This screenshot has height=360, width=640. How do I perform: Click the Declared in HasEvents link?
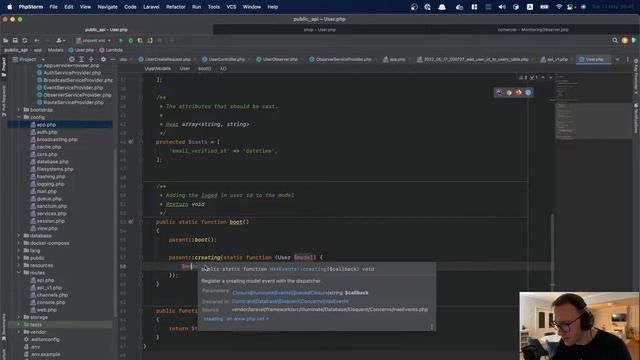[290, 301]
